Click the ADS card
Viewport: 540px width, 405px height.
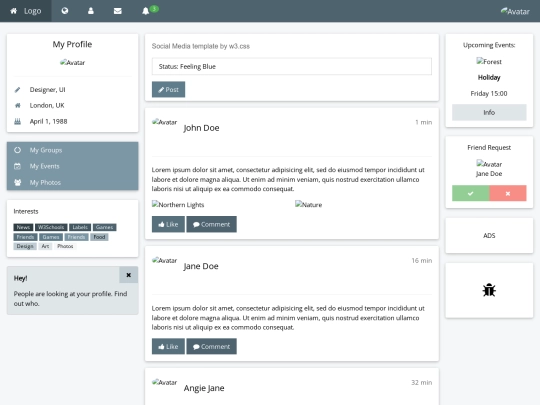tap(489, 236)
